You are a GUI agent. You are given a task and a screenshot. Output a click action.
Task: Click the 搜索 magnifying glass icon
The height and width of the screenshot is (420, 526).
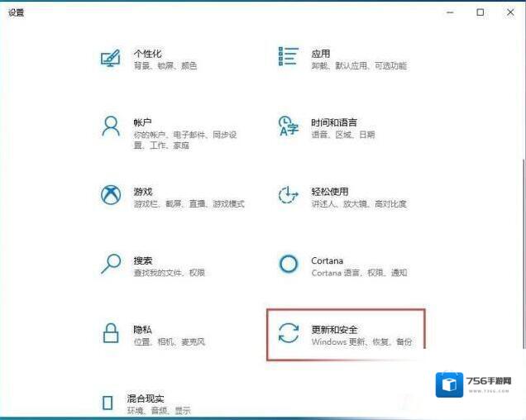pyautogui.click(x=110, y=264)
